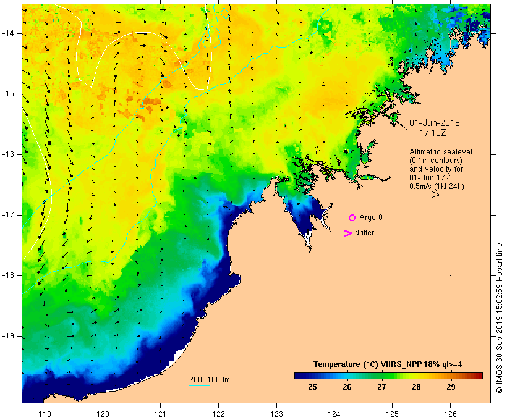This screenshot has height=420, width=507.
Task: Click the temperature colorbar near 29 degrees
Action: [x=451, y=376]
